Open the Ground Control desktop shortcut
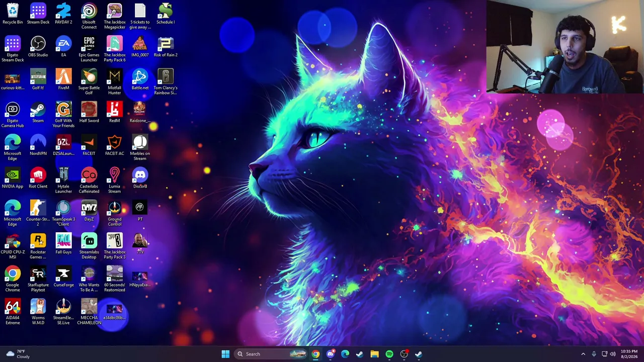 [x=115, y=213]
